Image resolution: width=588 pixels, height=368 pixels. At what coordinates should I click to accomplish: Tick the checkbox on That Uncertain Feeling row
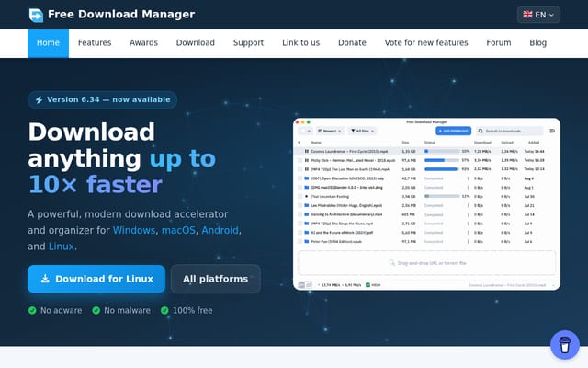(x=300, y=196)
